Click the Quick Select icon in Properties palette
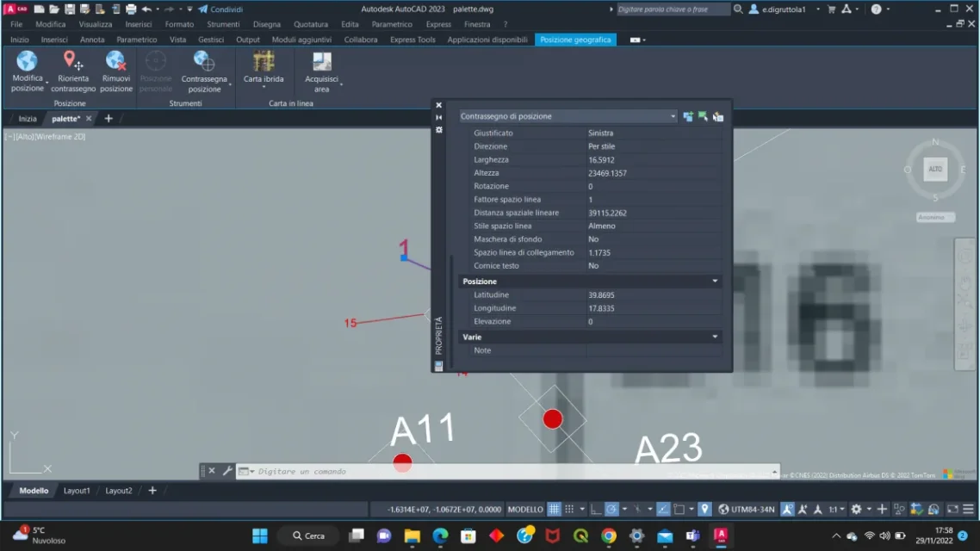980x551 pixels. click(x=717, y=116)
